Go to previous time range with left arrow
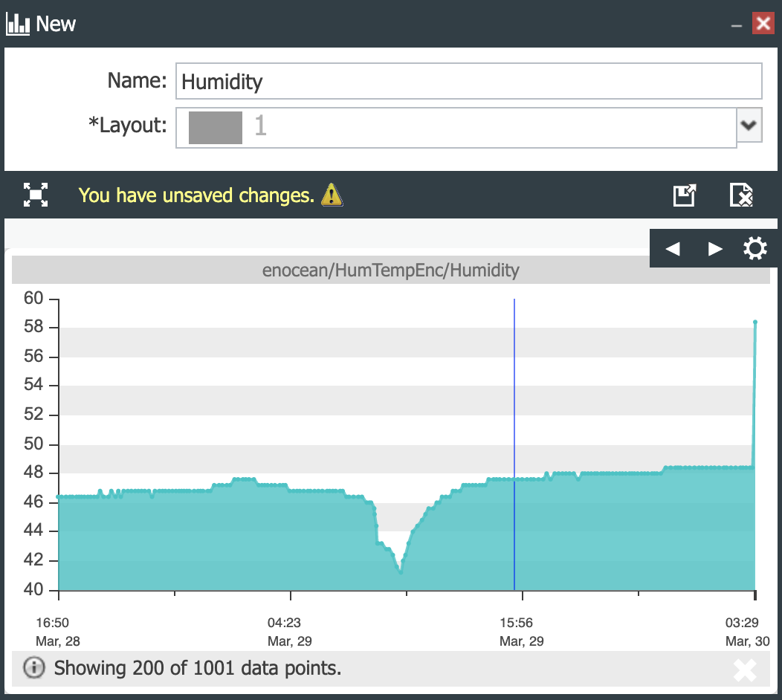This screenshot has width=782, height=700. coord(673,248)
